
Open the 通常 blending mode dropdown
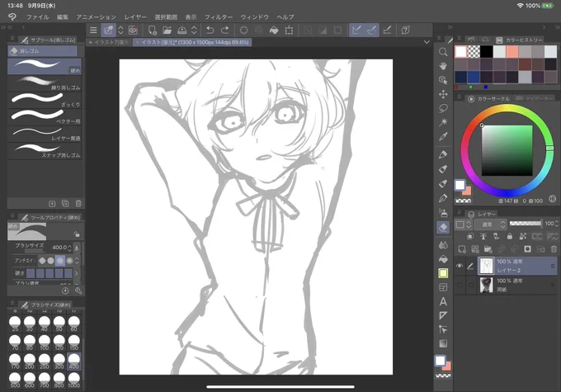(x=490, y=224)
